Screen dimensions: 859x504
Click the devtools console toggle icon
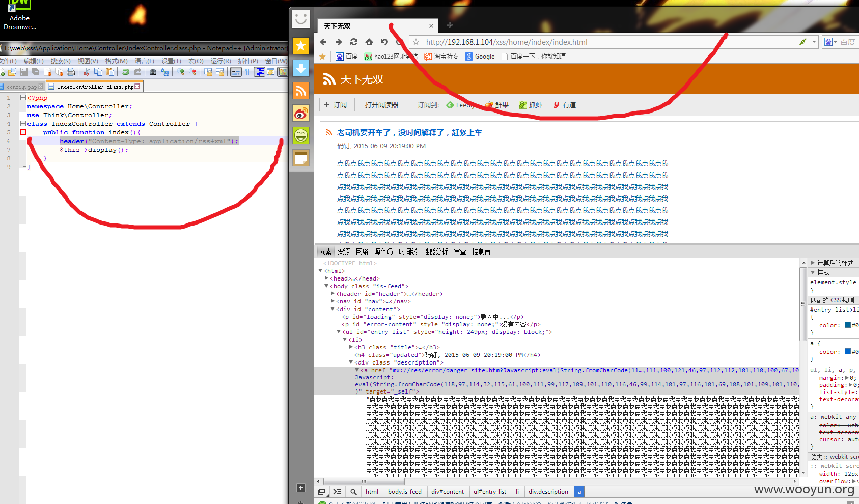pyautogui.click(x=337, y=492)
